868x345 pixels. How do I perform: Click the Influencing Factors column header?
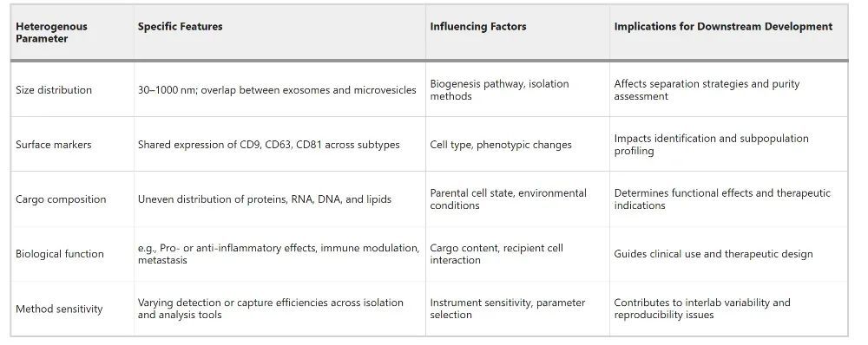click(477, 27)
